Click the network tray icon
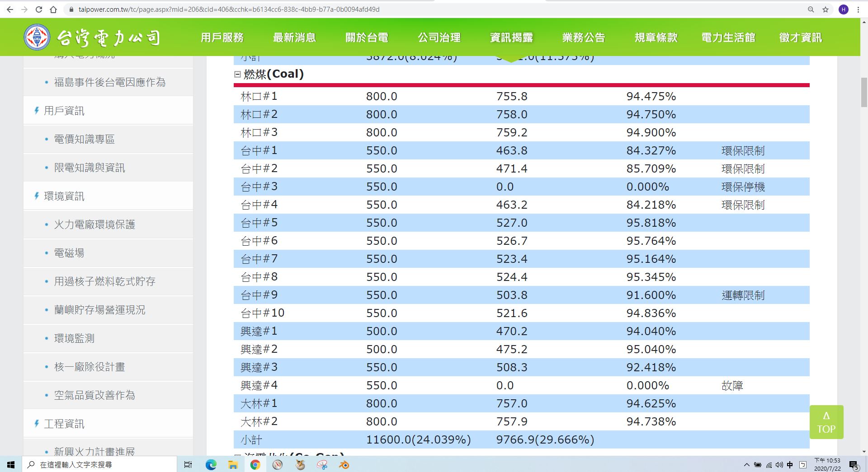 [769, 465]
